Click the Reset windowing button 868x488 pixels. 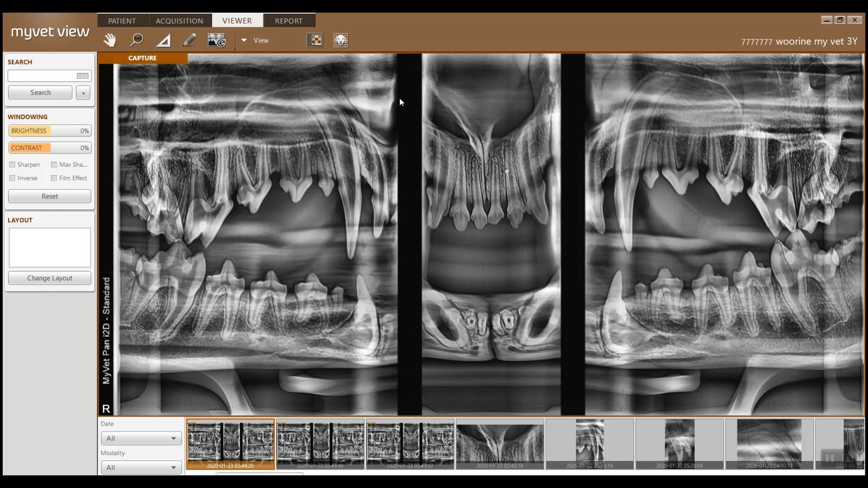50,196
